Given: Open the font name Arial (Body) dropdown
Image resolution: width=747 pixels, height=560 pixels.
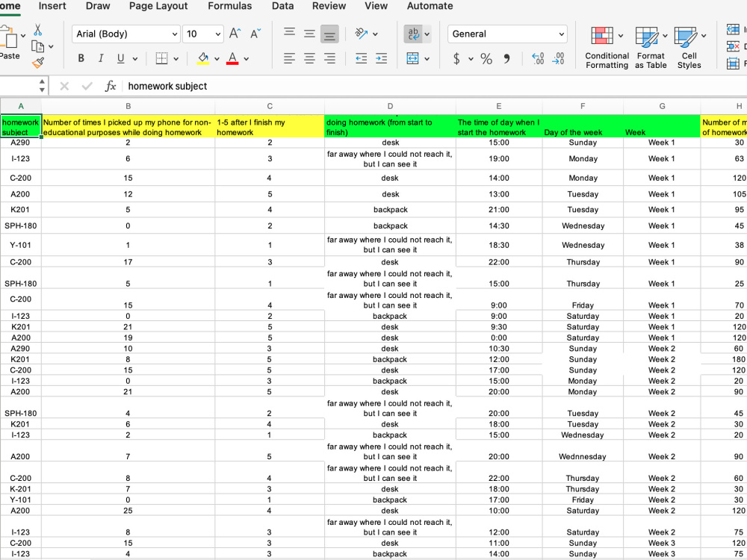Looking at the screenshot, I should click(x=174, y=34).
